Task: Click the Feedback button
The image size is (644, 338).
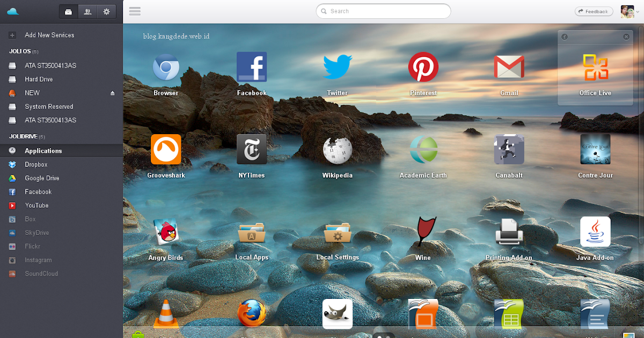Action: click(594, 11)
